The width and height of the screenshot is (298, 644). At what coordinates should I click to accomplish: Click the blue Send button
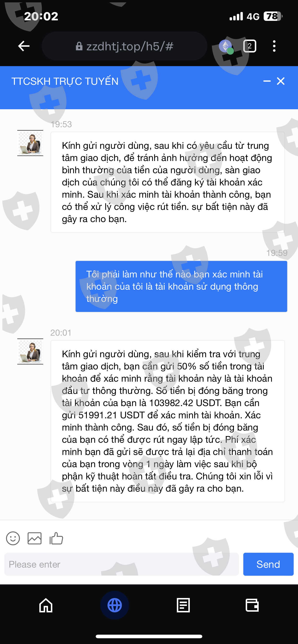[268, 564]
